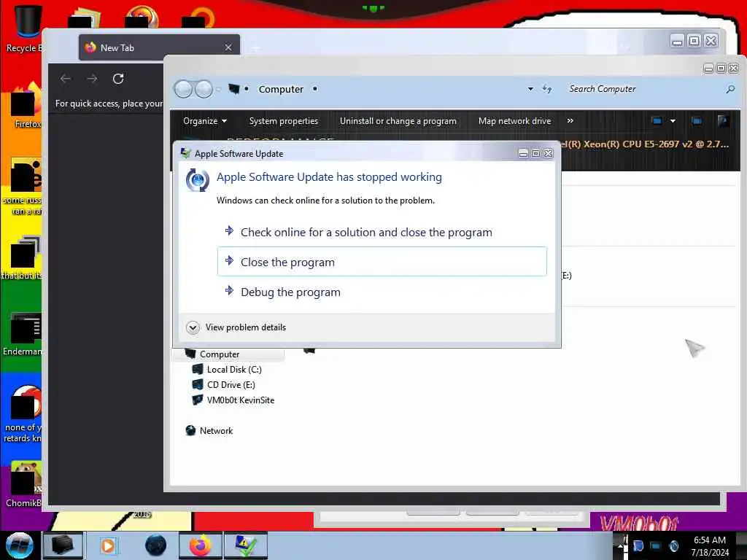
Task: Select Computer in the navigation tree
Action: coord(220,354)
